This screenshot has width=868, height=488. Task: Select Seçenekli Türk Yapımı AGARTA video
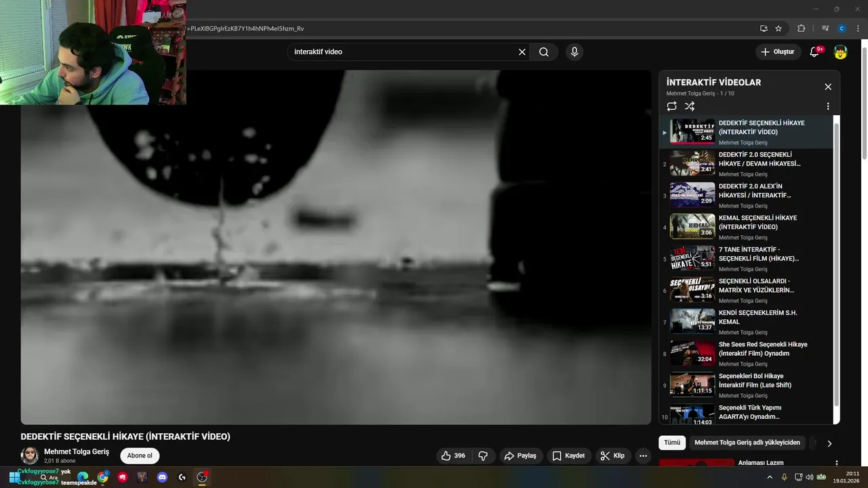(x=746, y=413)
